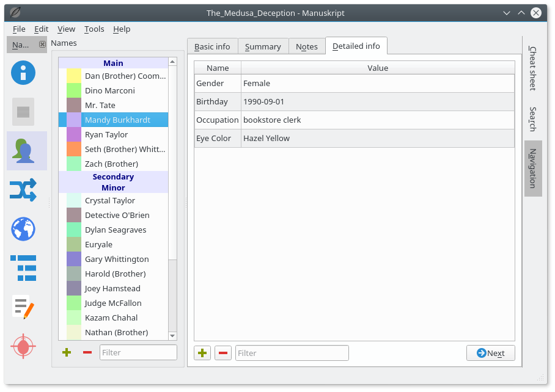555x392 pixels.
Task: Open the World globe icon
Action: click(23, 229)
